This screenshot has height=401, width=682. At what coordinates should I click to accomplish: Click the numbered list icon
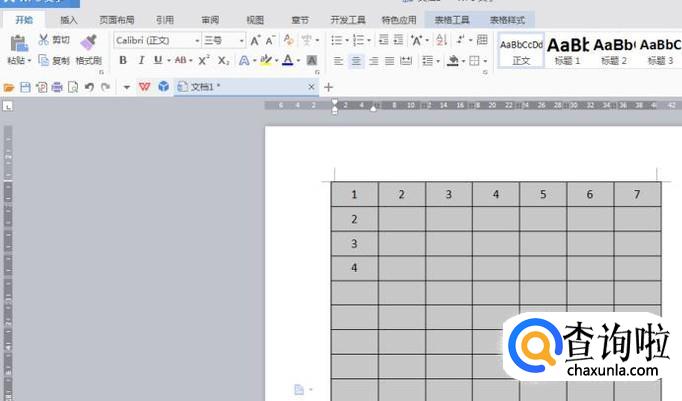click(x=358, y=40)
